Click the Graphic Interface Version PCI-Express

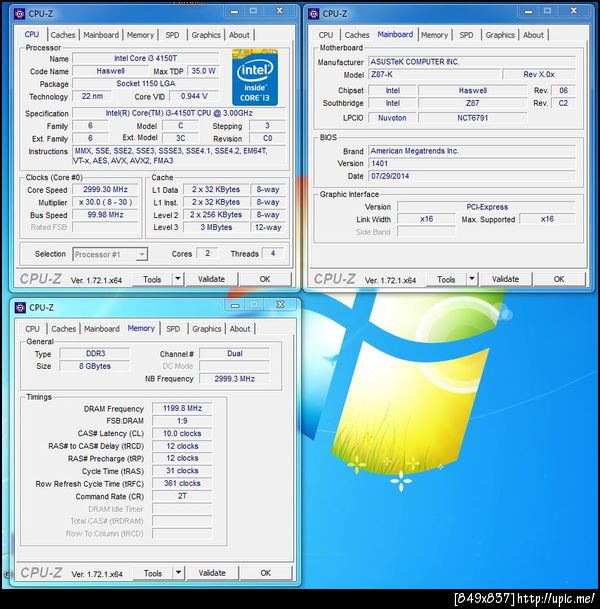[x=487, y=207]
